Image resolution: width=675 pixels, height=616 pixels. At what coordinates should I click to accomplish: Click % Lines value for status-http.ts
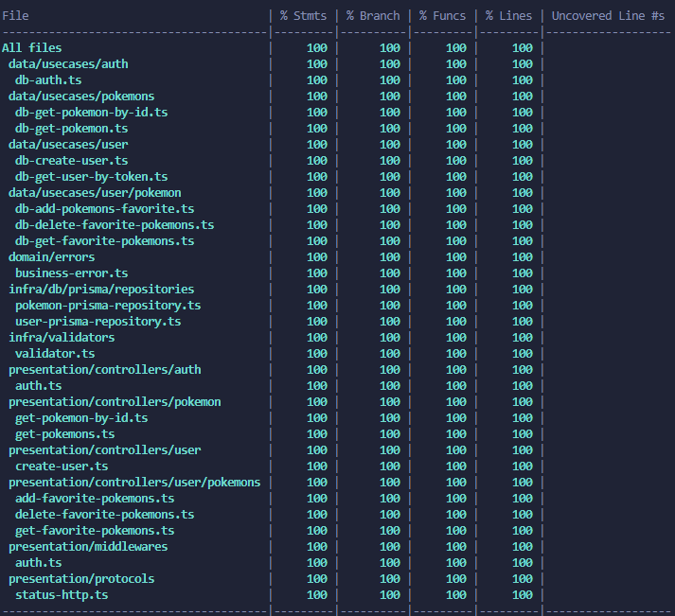tap(523, 595)
